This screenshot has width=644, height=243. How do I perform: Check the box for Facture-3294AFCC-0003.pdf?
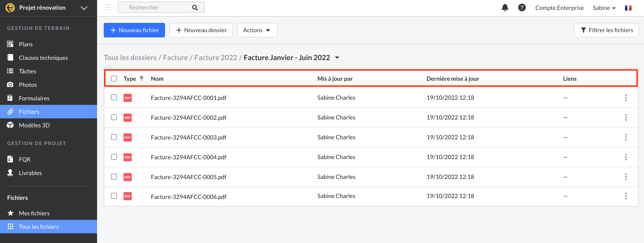tap(114, 137)
